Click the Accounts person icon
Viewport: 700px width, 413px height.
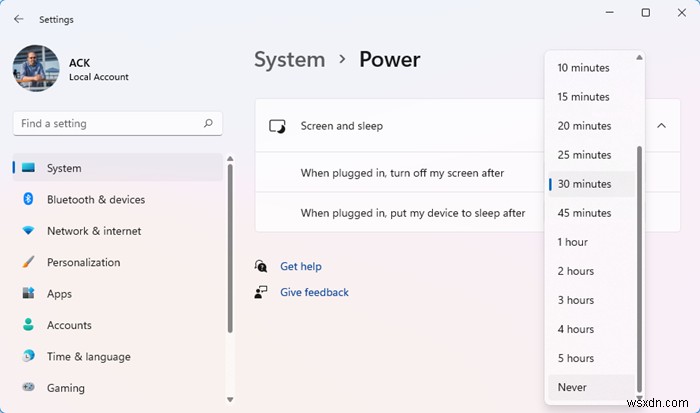click(27, 325)
